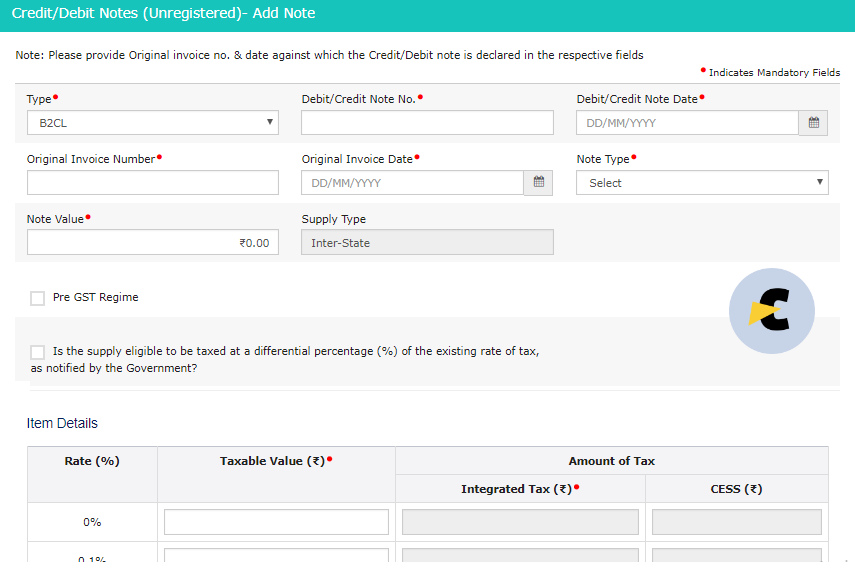This screenshot has height=562, width=855.
Task: Click Integrated Tax field for 0% rate
Action: (520, 522)
